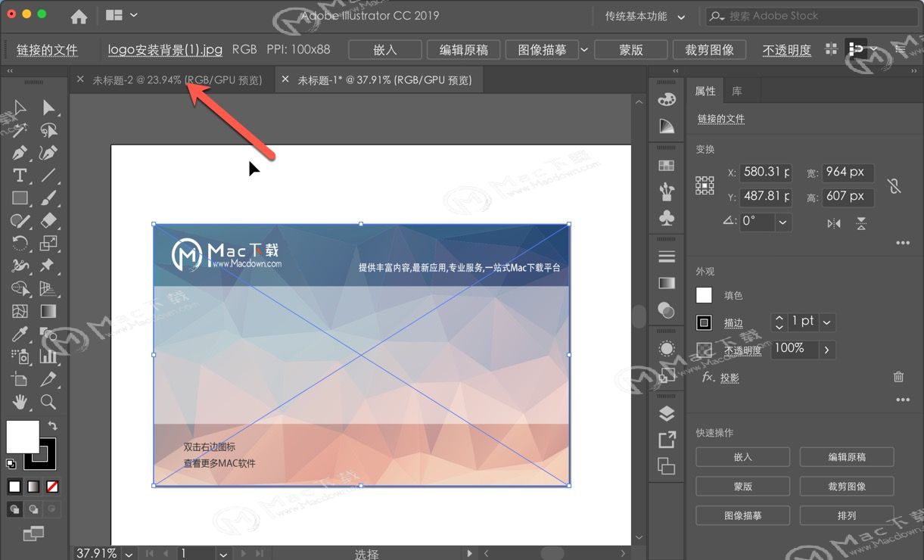Select the Gradient tool in the toolbar
Image resolution: width=924 pixels, height=560 pixels.
(48, 311)
